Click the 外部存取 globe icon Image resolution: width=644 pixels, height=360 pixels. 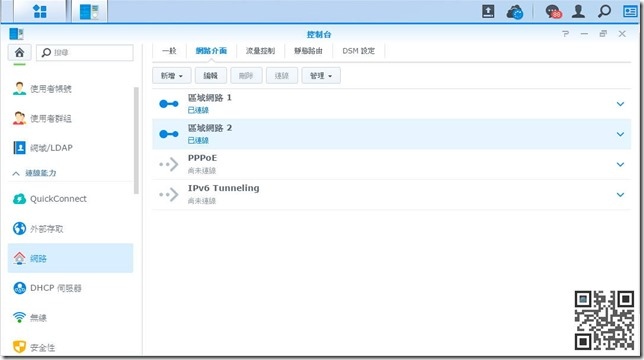19,228
